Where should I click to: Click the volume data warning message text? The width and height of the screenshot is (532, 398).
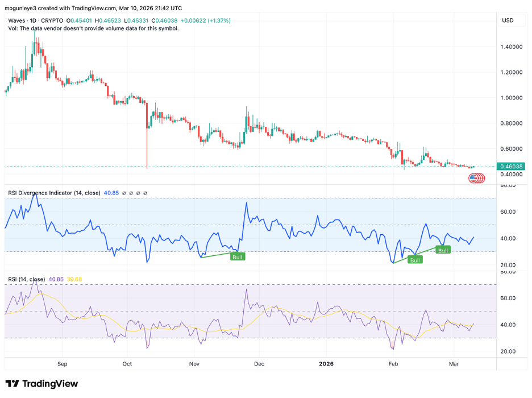(94, 28)
